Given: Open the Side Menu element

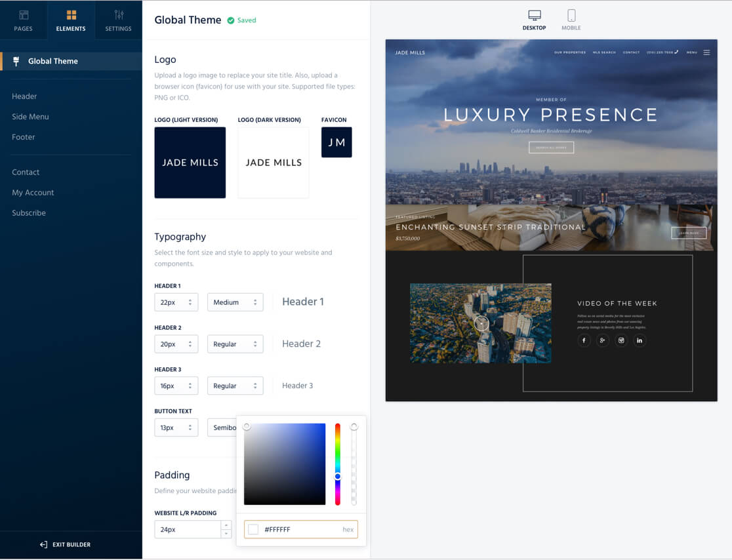Looking at the screenshot, I should click(x=30, y=117).
